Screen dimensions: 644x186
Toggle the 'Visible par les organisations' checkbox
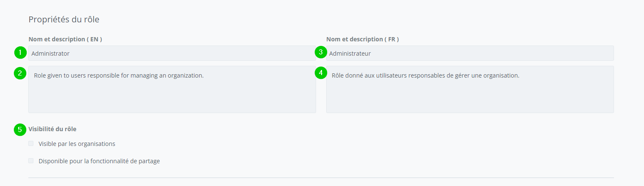[x=31, y=143]
